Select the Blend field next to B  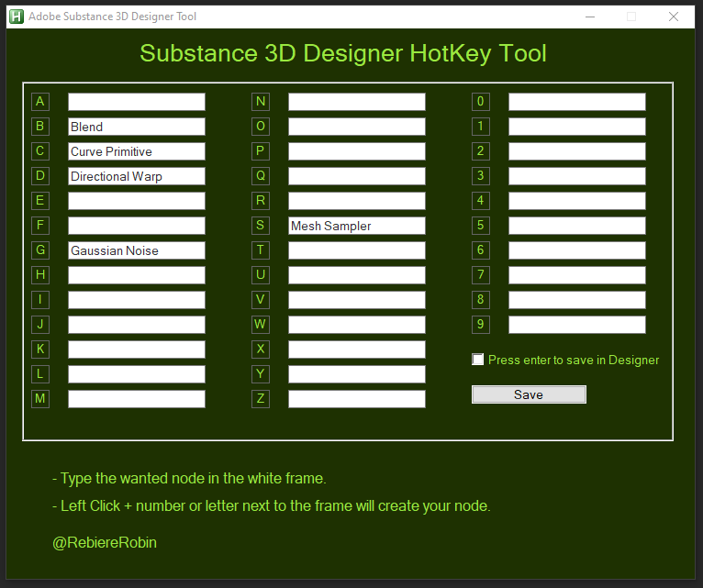pos(137,127)
